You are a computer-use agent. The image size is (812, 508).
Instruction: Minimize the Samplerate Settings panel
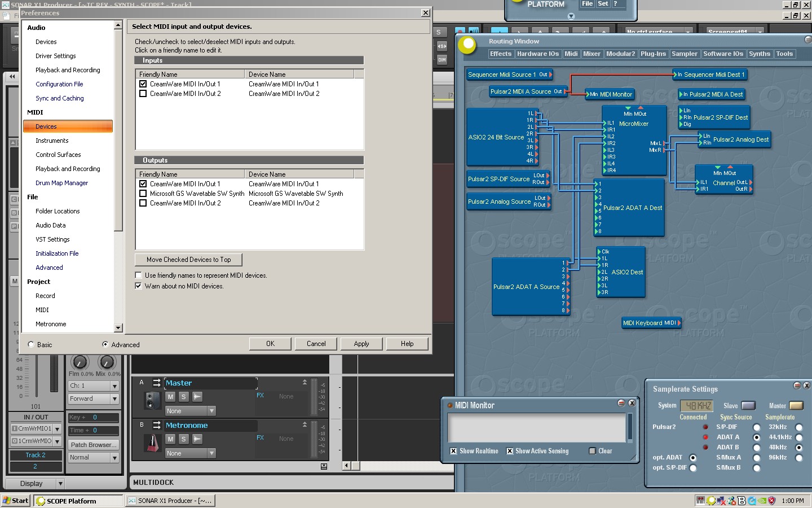[x=797, y=386]
